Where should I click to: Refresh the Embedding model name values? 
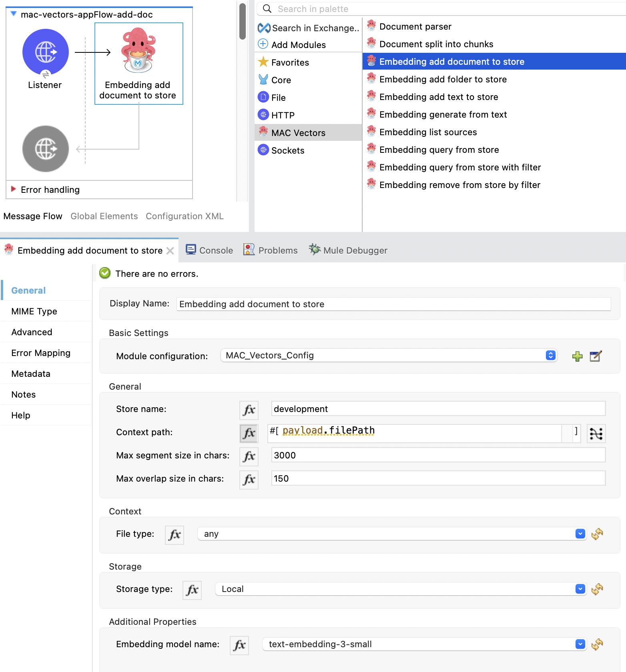(x=597, y=644)
